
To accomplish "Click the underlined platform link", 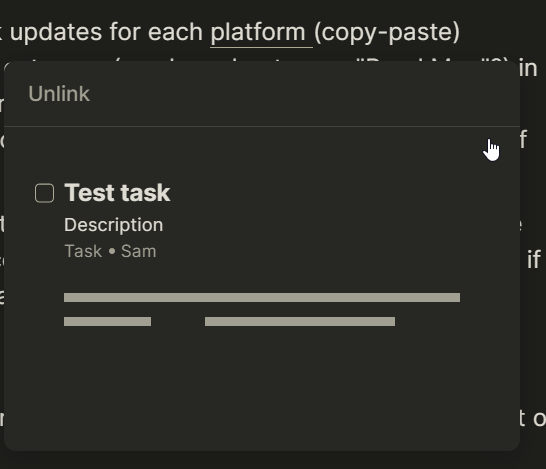I will pyautogui.click(x=258, y=32).
